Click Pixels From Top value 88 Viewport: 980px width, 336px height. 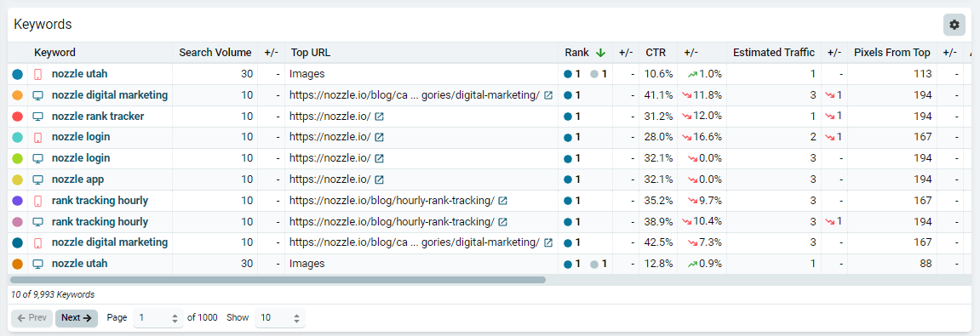[926, 265]
